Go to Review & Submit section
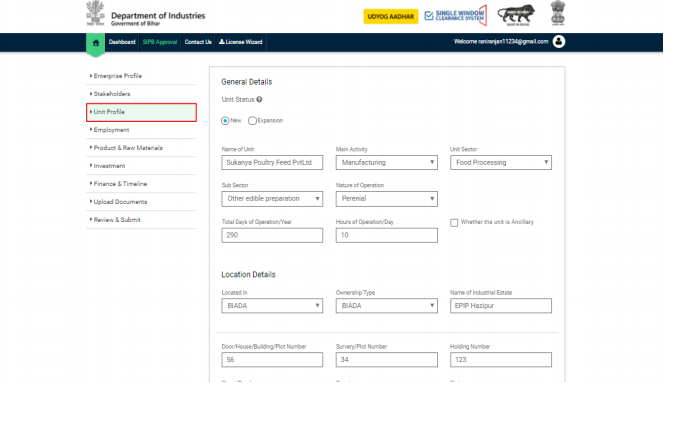Screen dimensions: 674x432 117,219
